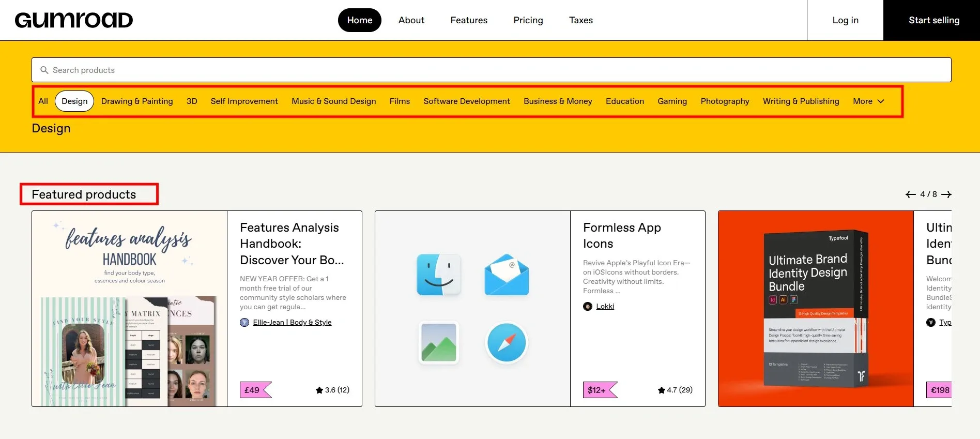Click Ellie-Jean seller avatar icon
Image resolution: width=980 pixels, height=439 pixels.
pyautogui.click(x=244, y=323)
